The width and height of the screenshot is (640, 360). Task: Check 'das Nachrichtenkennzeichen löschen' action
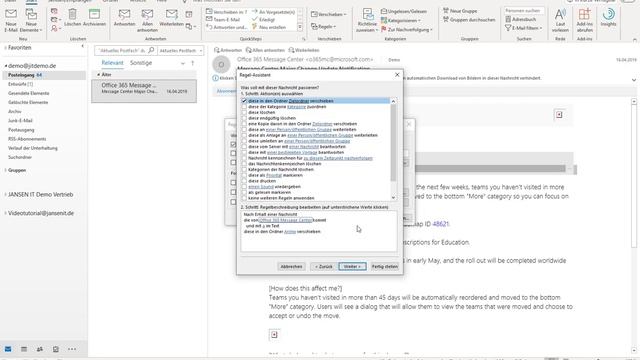click(244, 164)
